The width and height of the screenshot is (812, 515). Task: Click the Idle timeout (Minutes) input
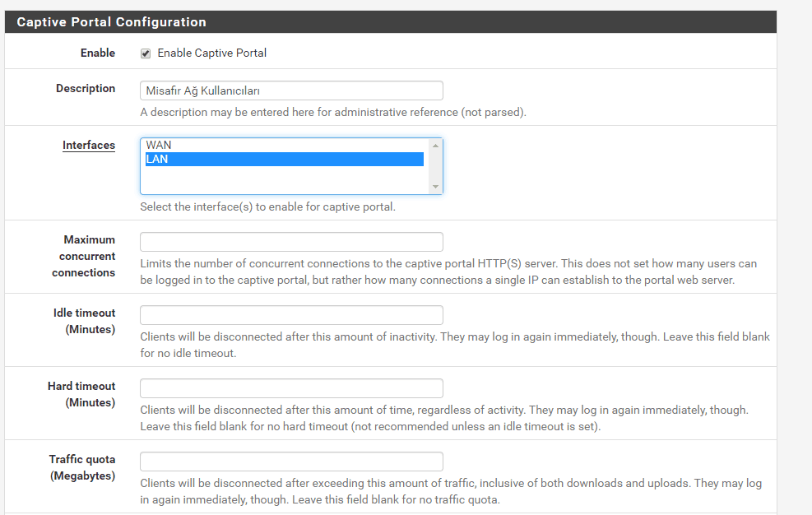tap(291, 315)
